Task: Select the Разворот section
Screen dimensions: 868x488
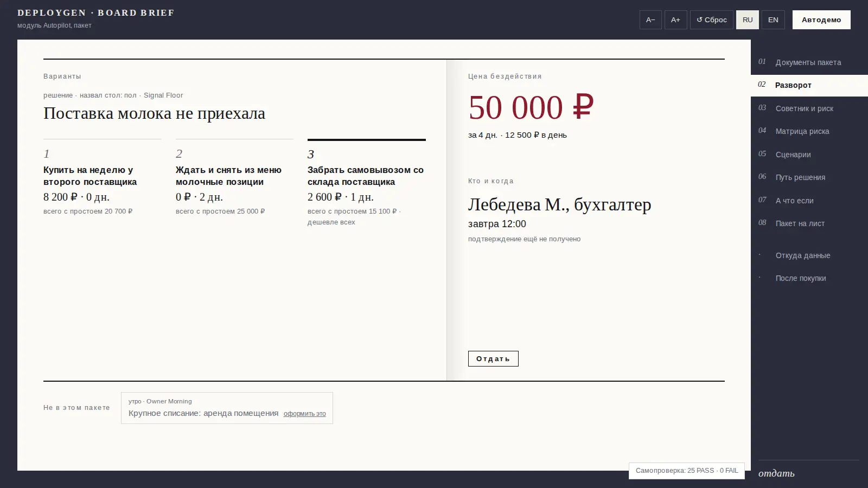Action: click(x=809, y=85)
